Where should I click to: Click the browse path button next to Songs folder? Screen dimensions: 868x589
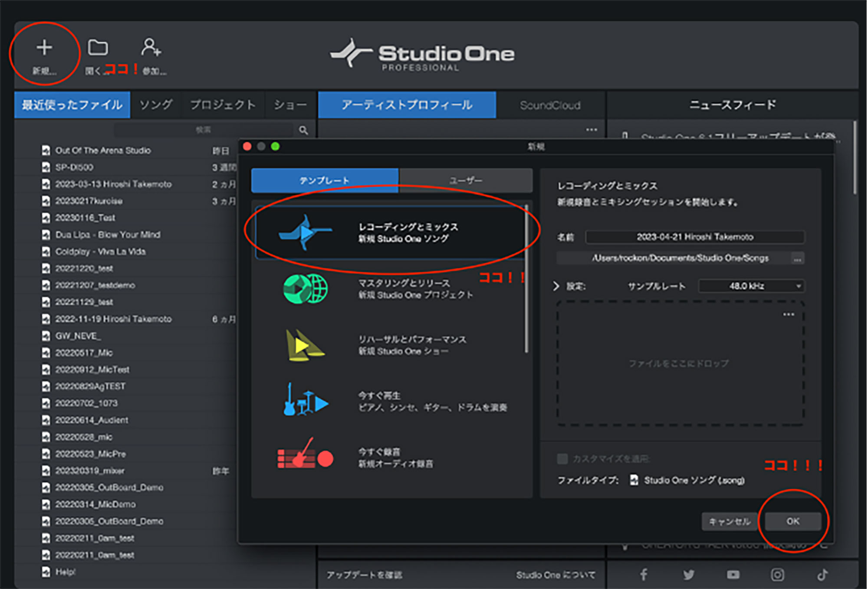pos(798,259)
